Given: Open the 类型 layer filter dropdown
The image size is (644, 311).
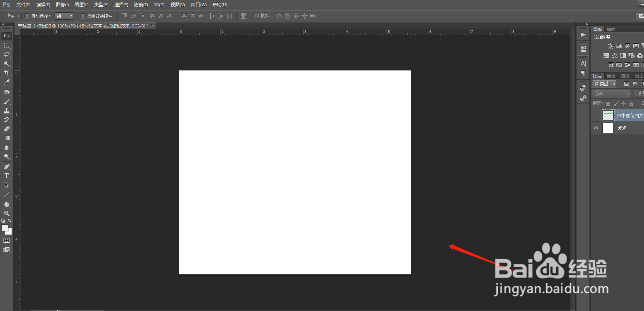Looking at the screenshot, I should (x=605, y=84).
